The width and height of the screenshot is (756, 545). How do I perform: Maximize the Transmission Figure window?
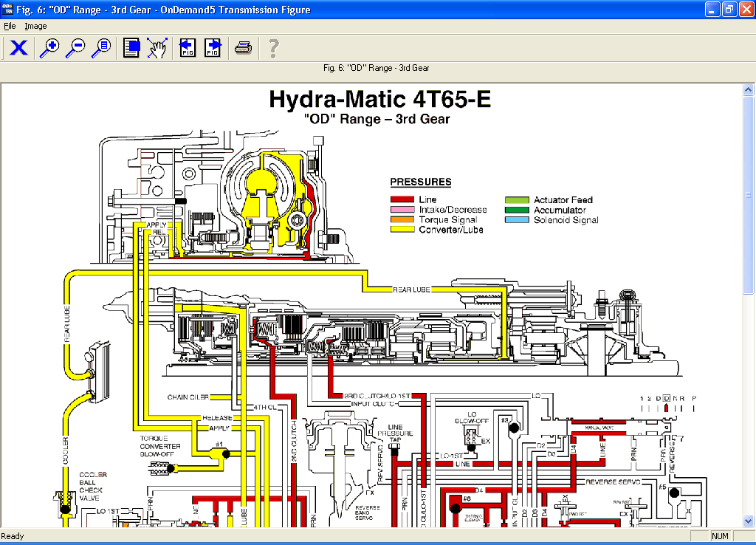point(729,9)
